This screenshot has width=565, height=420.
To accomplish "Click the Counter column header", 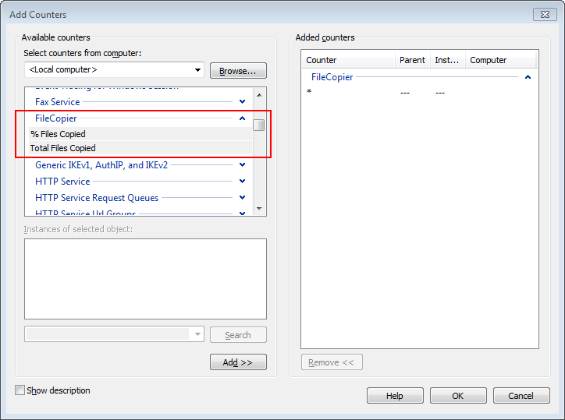I will tap(349, 60).
